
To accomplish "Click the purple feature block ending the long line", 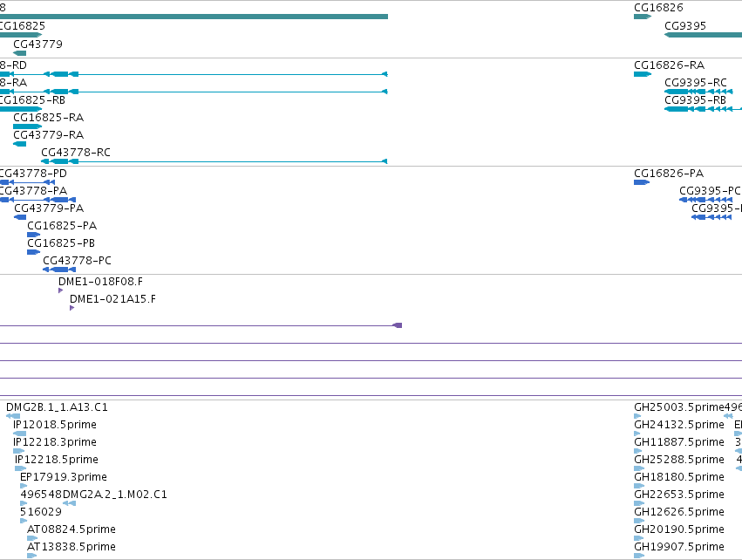I will click(x=398, y=325).
